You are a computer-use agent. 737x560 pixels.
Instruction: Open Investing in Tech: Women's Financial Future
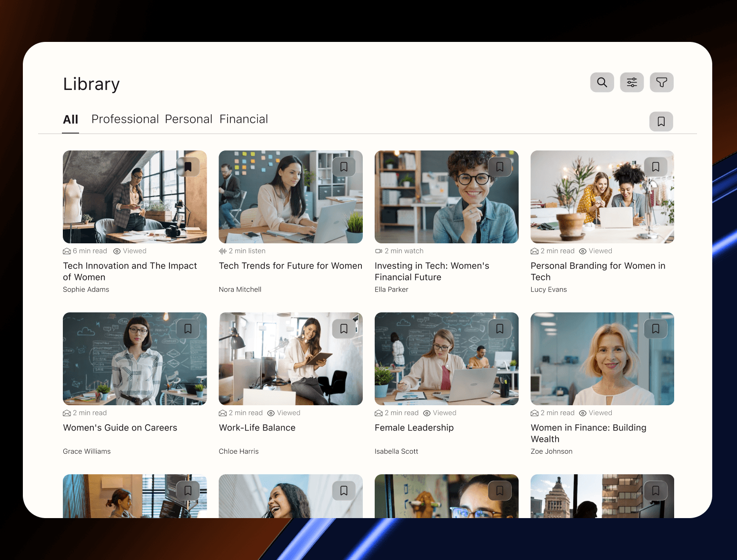[432, 271]
